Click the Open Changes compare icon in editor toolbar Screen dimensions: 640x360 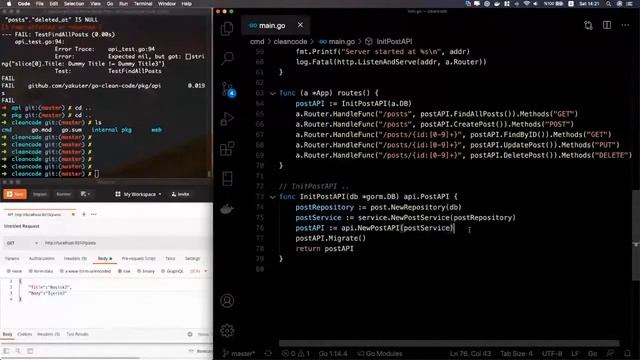pyautogui.click(x=588, y=25)
